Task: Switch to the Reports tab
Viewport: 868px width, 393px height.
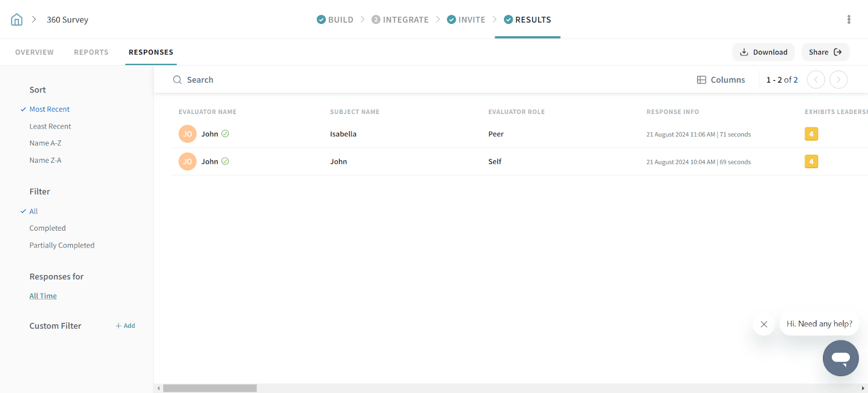Action: (x=91, y=52)
